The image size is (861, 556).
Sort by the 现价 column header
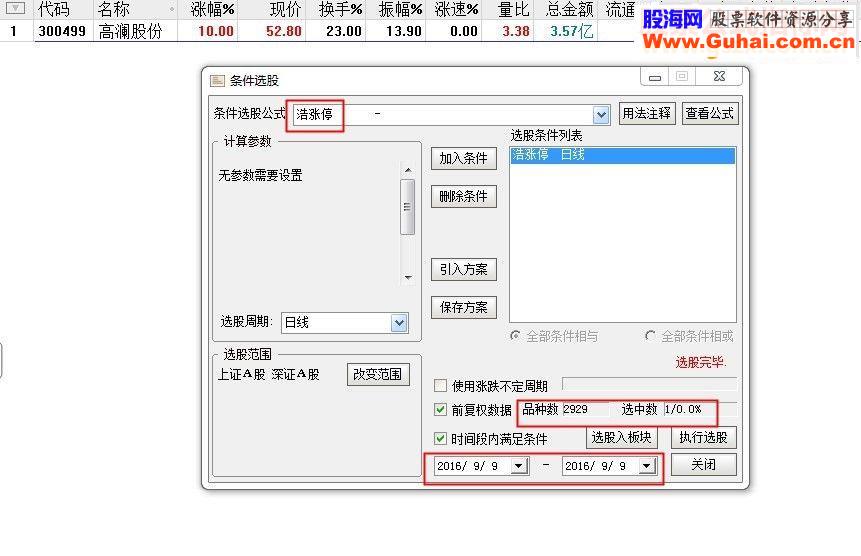[286, 9]
